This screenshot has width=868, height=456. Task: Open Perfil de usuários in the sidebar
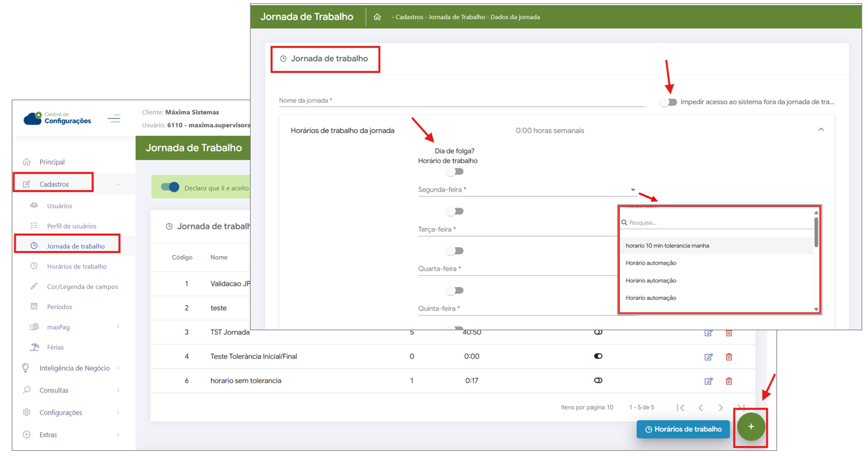(71, 226)
